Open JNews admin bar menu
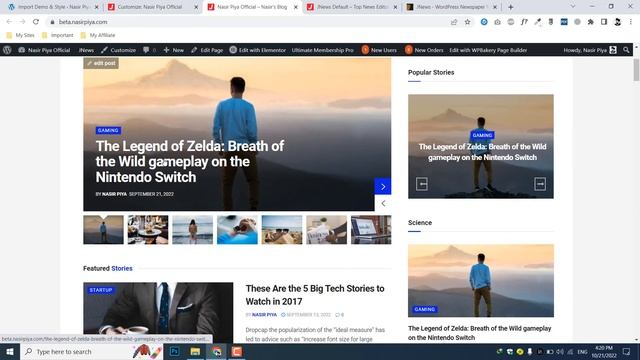This screenshot has width=640, height=360. pyautogui.click(x=86, y=50)
